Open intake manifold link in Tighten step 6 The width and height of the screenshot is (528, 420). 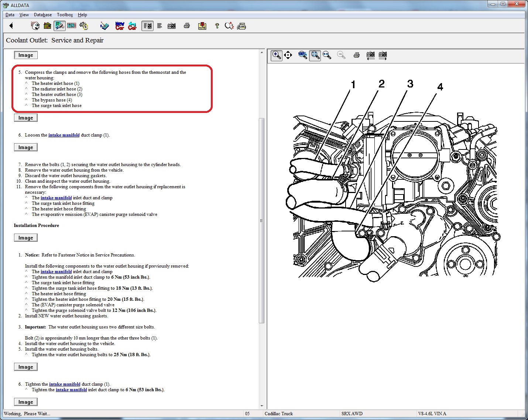65,384
